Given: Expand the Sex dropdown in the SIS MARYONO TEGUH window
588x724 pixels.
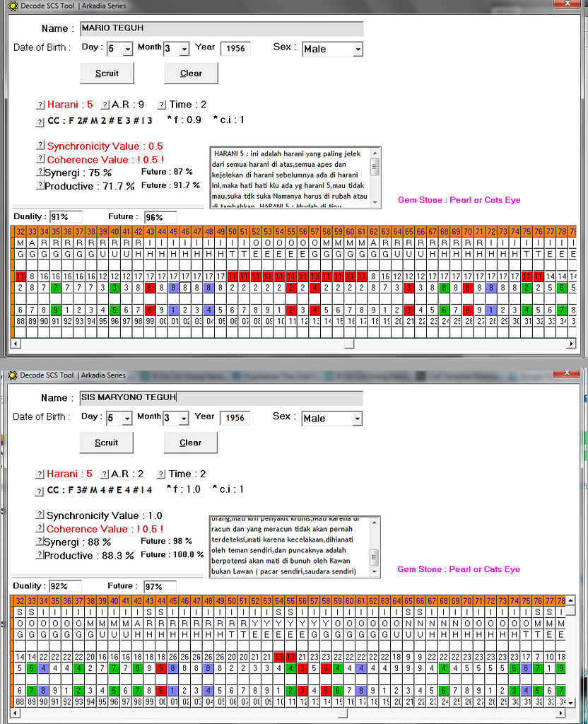Looking at the screenshot, I should tap(357, 419).
